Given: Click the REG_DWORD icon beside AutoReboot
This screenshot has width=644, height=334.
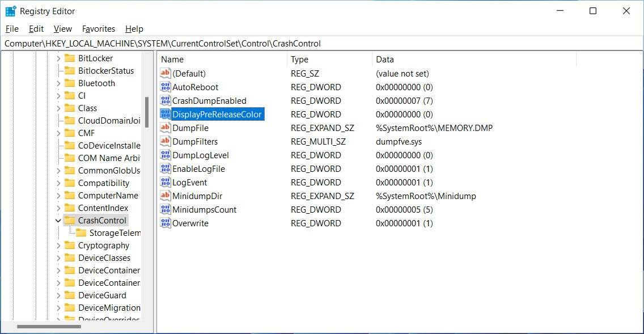Looking at the screenshot, I should pos(166,87).
